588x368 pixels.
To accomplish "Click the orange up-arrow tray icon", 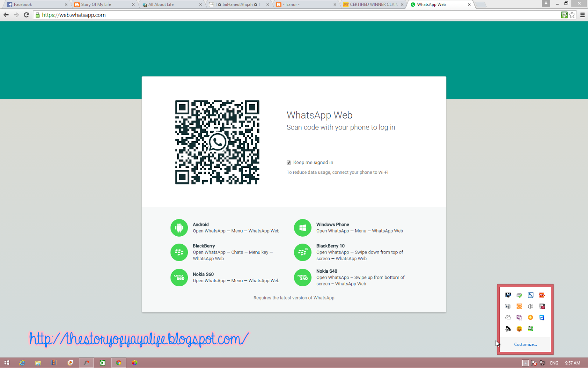I will [x=530, y=317].
